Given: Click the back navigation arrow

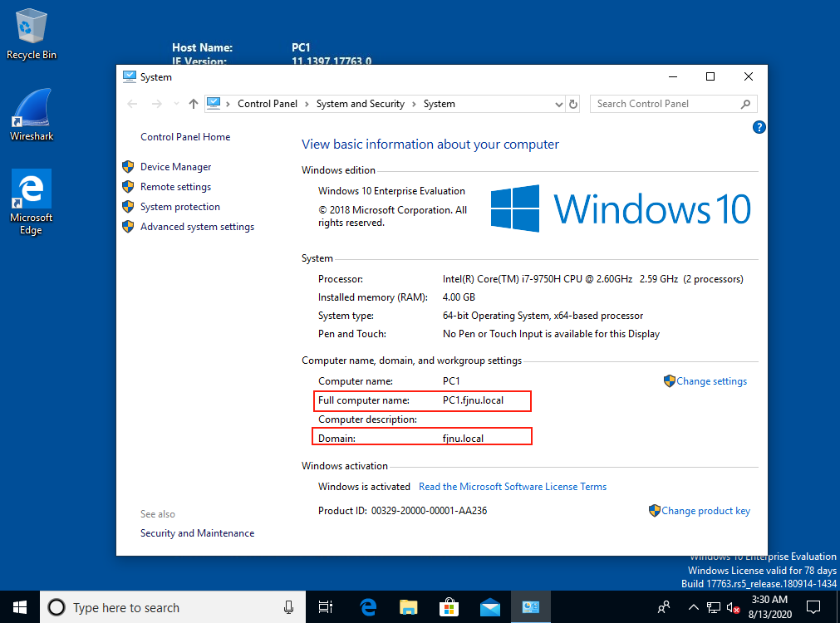Looking at the screenshot, I should 132,104.
